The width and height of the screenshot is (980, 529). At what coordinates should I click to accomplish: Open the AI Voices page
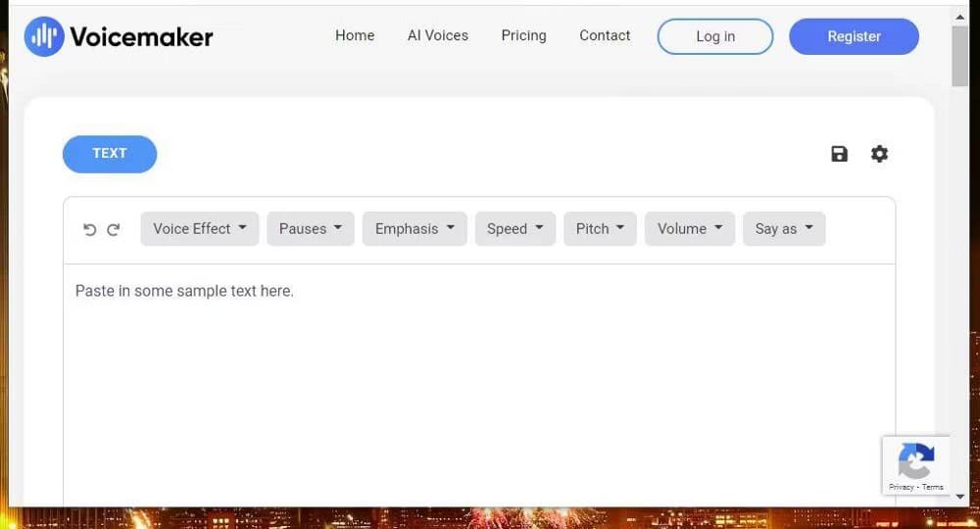437,35
